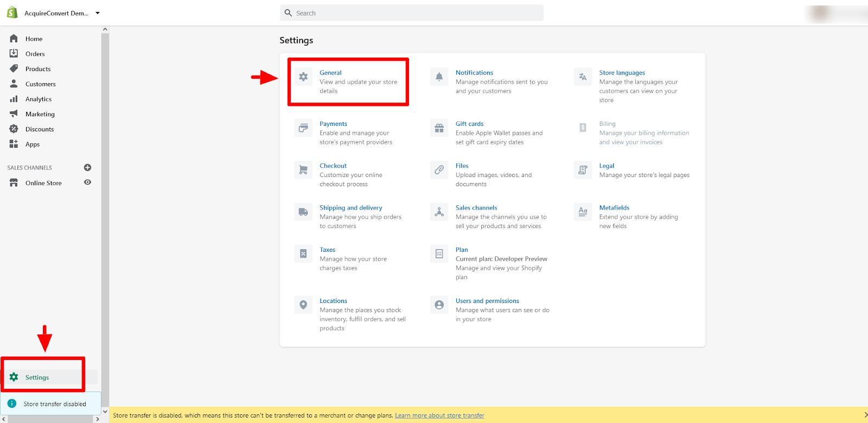Image resolution: width=868 pixels, height=423 pixels.
Task: Open Learn more about store transfer link
Action: [439, 415]
